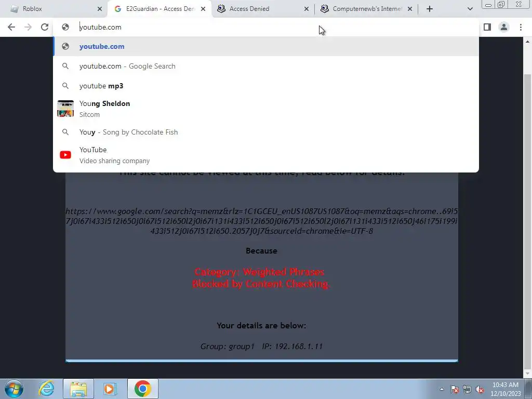
Task: Reload the current page
Action: pyautogui.click(x=45, y=27)
